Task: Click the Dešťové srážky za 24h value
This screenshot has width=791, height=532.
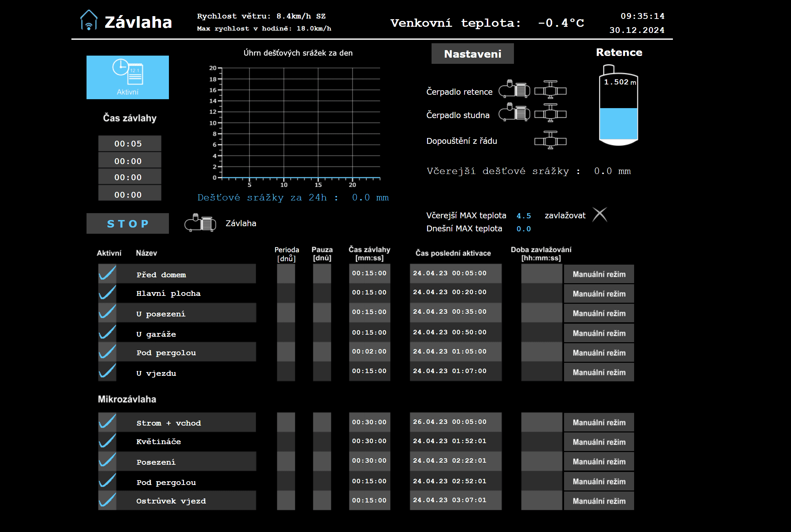Action: coord(370,197)
